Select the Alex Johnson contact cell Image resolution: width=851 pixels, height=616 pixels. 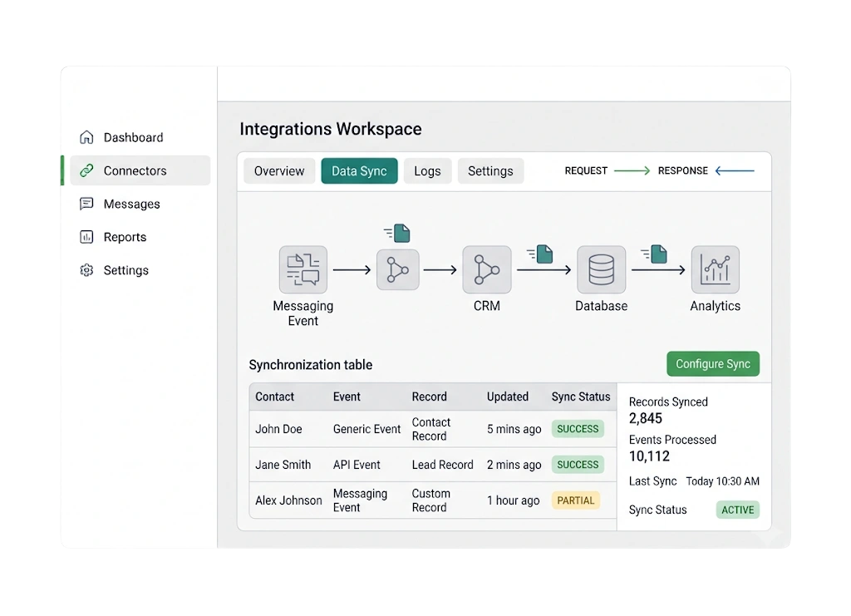pos(288,500)
